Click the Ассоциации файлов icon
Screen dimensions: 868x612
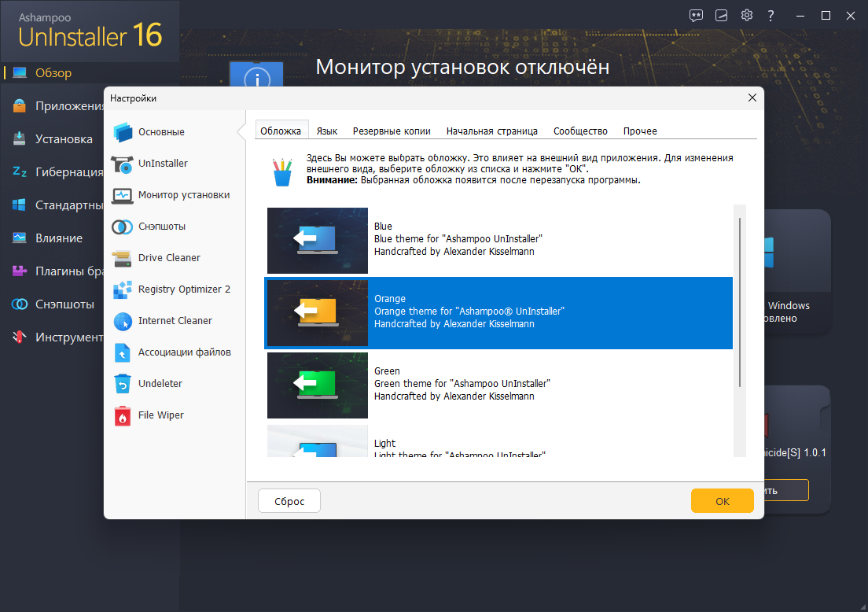pos(123,352)
